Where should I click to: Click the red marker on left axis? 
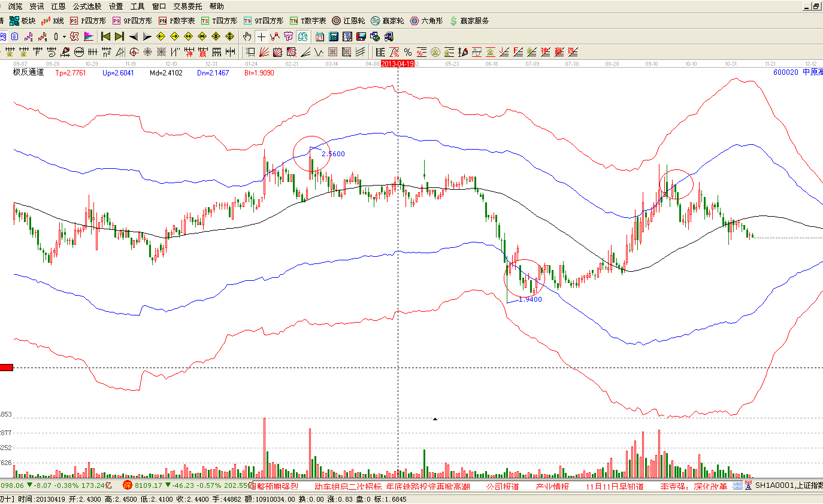[x=7, y=368]
